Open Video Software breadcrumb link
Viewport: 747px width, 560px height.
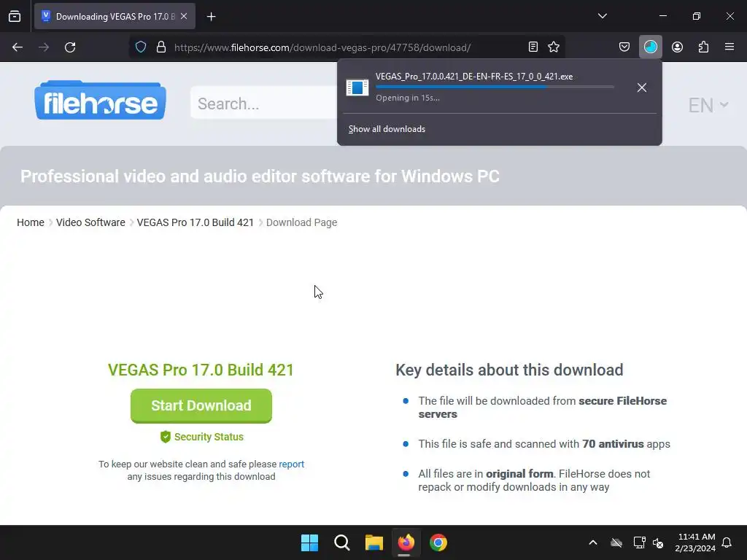(x=90, y=222)
